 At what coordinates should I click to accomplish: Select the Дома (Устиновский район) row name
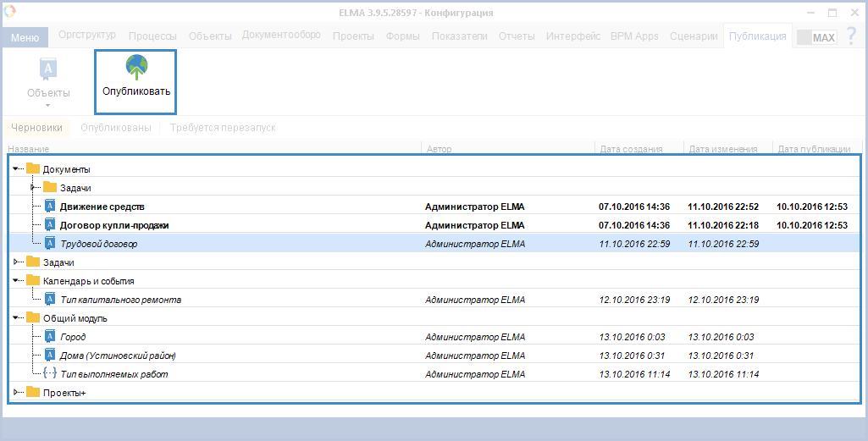click(x=118, y=356)
